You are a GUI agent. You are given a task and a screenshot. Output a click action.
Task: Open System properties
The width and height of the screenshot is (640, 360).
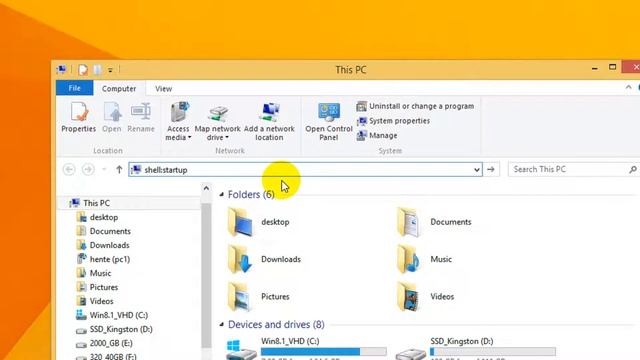(393, 121)
